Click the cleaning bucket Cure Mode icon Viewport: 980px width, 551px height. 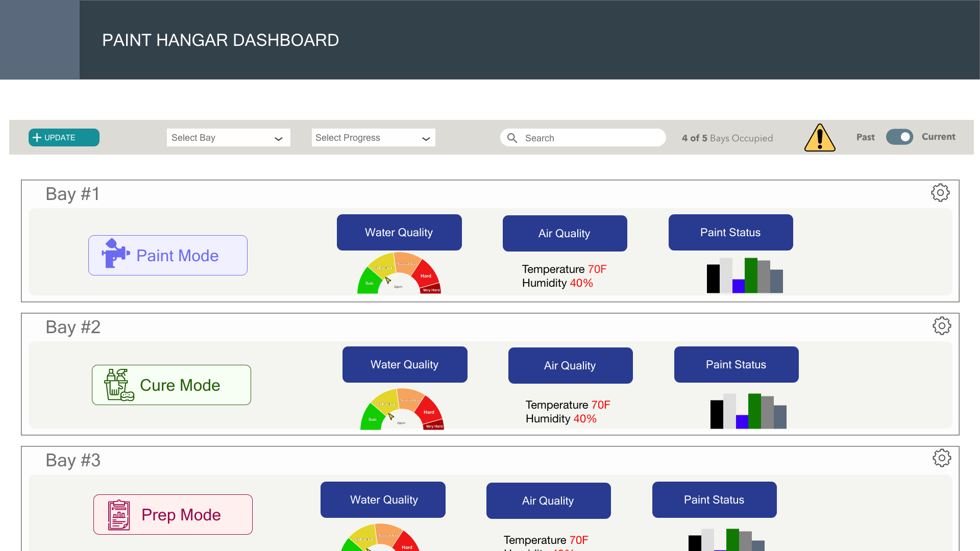(x=119, y=385)
